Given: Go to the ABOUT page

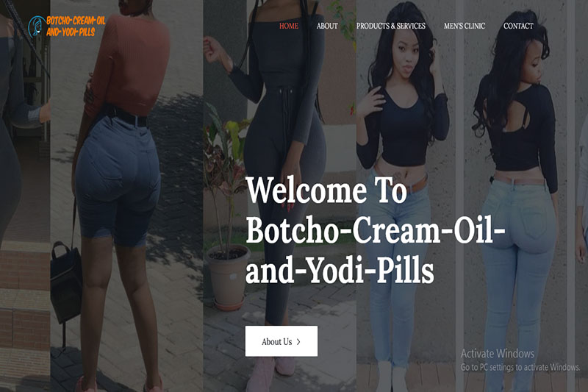Looking at the screenshot, I should 327,26.
